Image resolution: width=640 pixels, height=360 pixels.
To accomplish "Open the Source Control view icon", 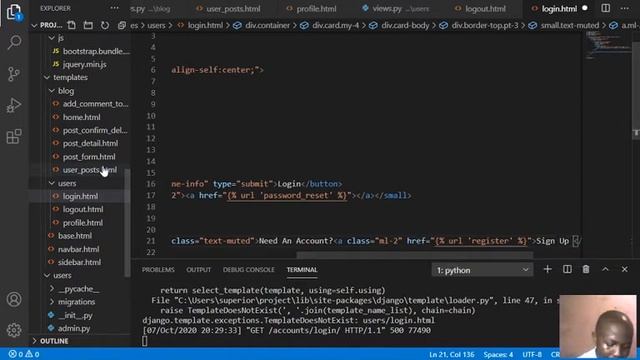I will [14, 74].
